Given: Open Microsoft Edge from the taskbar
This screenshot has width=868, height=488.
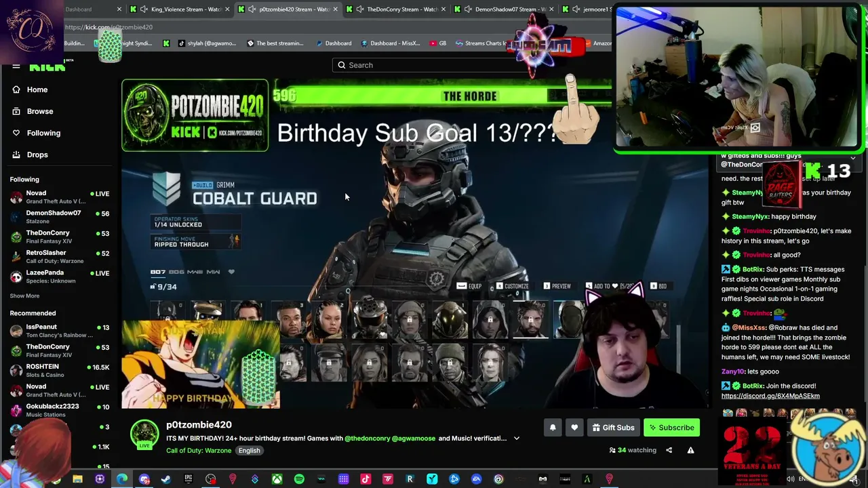Looking at the screenshot, I should (122, 480).
